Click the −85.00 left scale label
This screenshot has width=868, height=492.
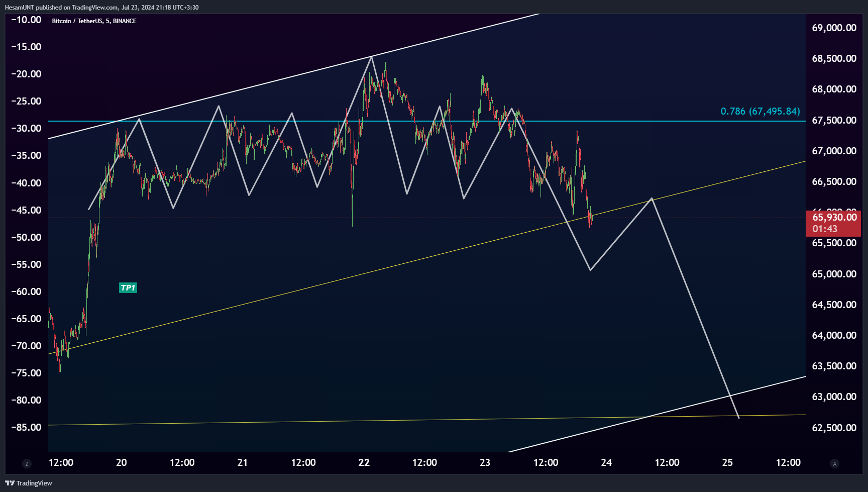click(x=26, y=427)
